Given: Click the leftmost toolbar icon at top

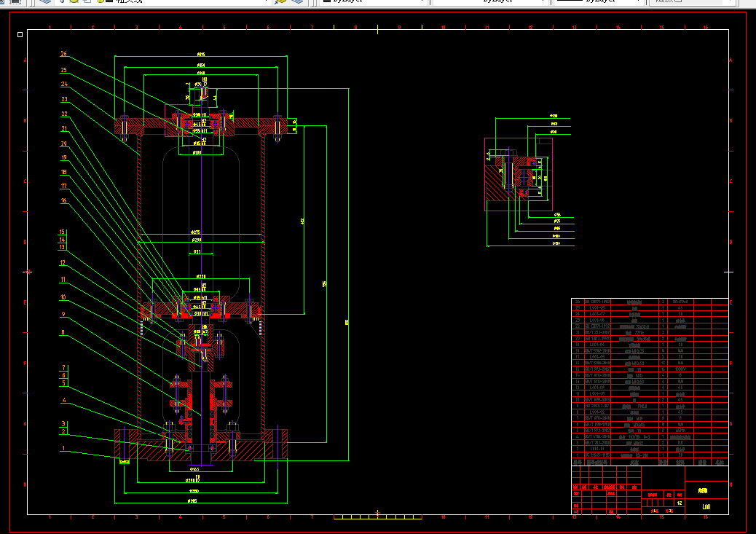Looking at the screenshot, I should (15, 1).
